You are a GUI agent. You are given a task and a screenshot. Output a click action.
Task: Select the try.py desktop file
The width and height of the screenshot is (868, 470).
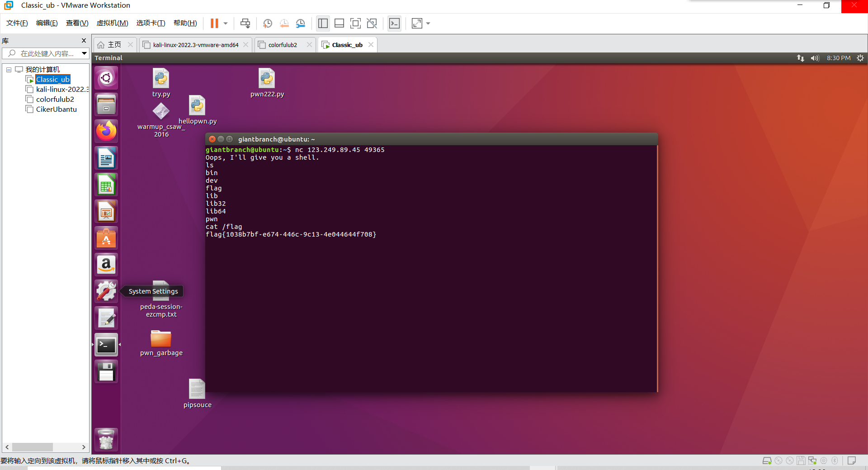tap(161, 83)
